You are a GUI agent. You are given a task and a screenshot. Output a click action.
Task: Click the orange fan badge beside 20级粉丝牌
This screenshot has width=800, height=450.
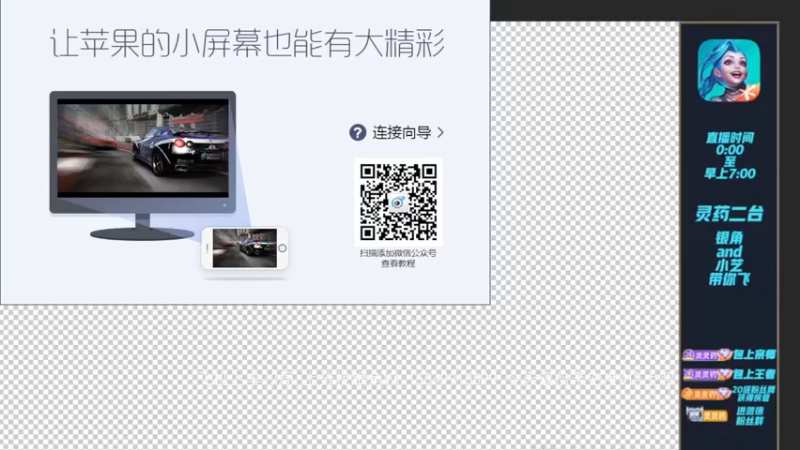click(706, 394)
